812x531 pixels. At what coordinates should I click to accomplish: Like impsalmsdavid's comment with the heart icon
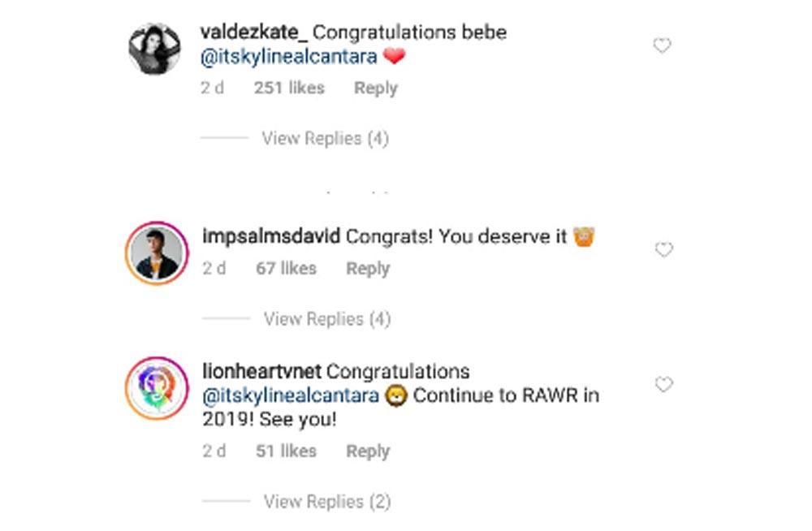point(663,250)
